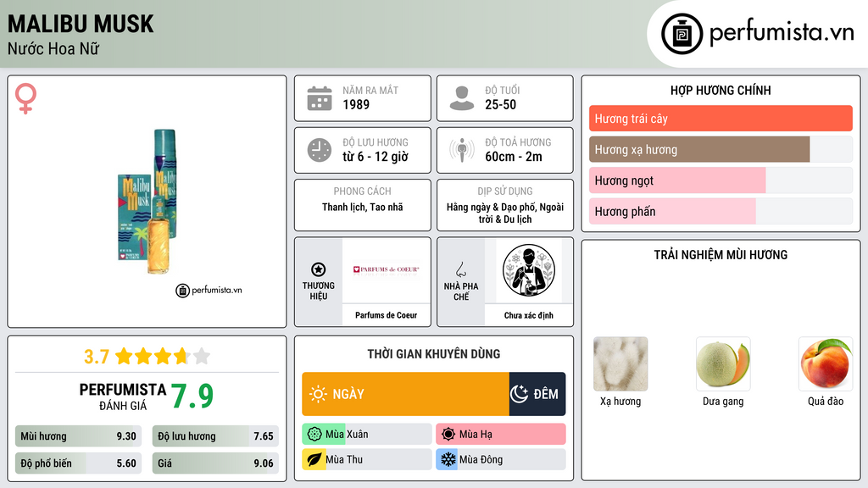Click the Chưa xác định perfumer label
The height and width of the screenshot is (488, 868).
point(529,315)
